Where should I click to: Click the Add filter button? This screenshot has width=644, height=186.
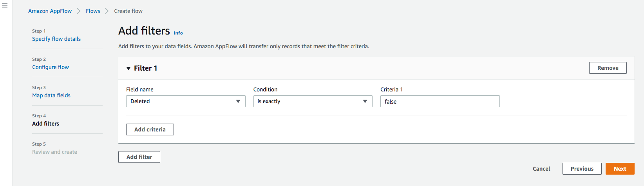point(139,157)
